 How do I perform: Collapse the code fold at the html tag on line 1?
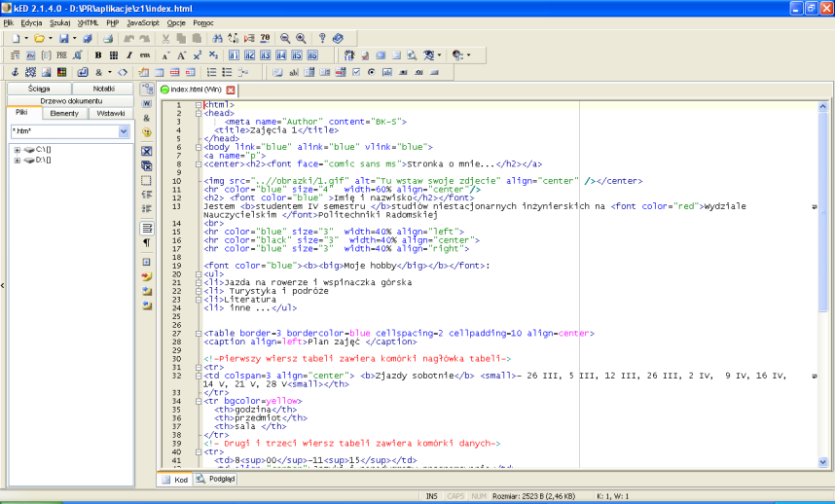(x=199, y=105)
